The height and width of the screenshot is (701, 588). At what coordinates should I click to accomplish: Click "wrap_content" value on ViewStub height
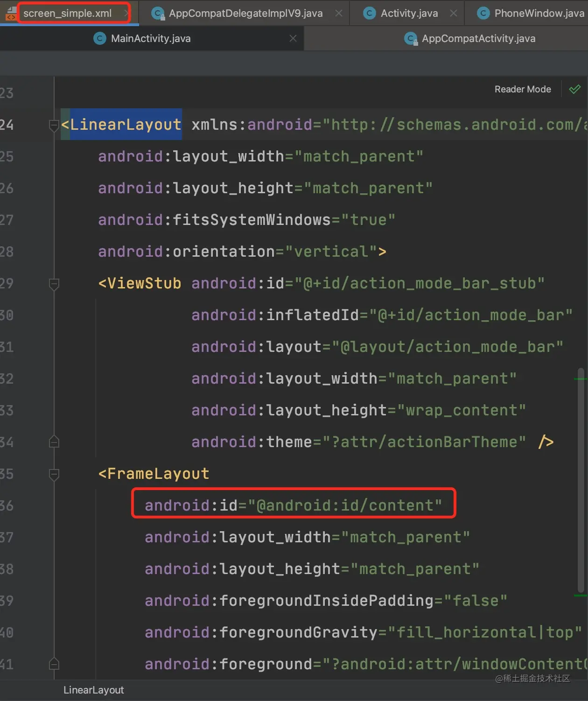(x=462, y=410)
